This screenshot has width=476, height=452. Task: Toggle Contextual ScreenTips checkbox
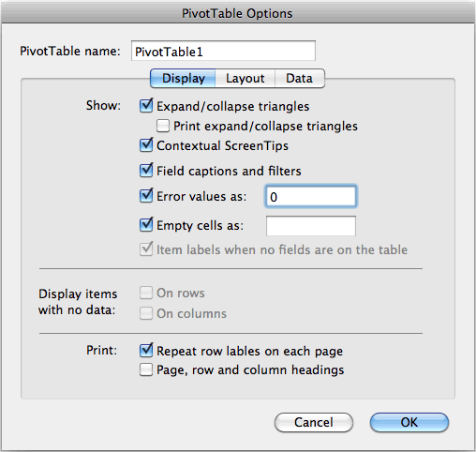click(146, 145)
